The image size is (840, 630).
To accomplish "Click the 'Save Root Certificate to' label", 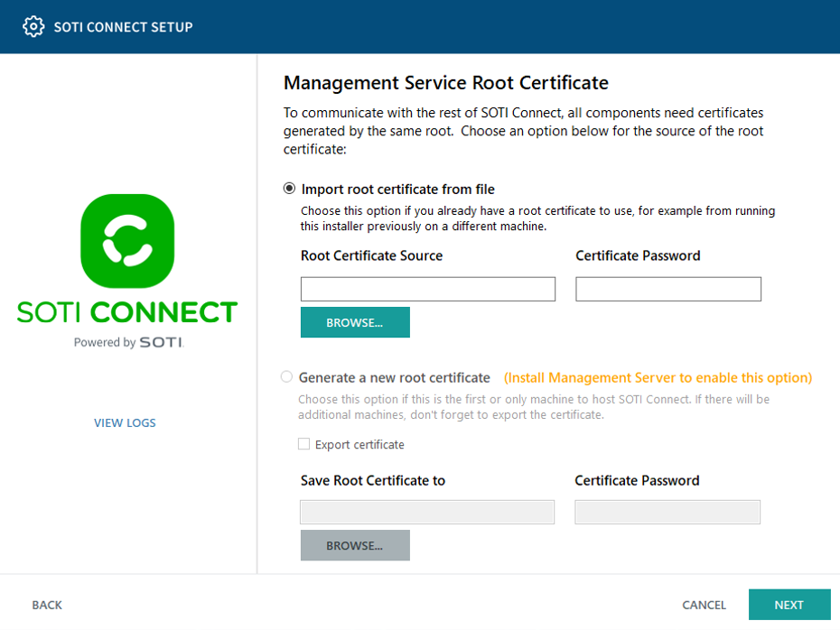I will tap(373, 481).
